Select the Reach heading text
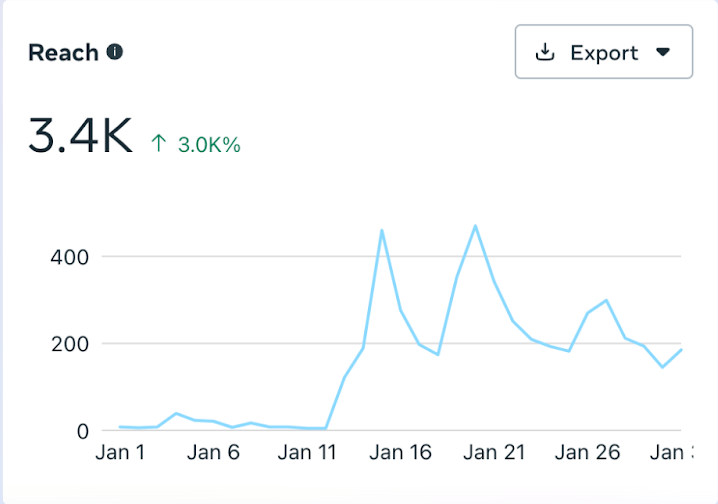The image size is (718, 504). [61, 53]
